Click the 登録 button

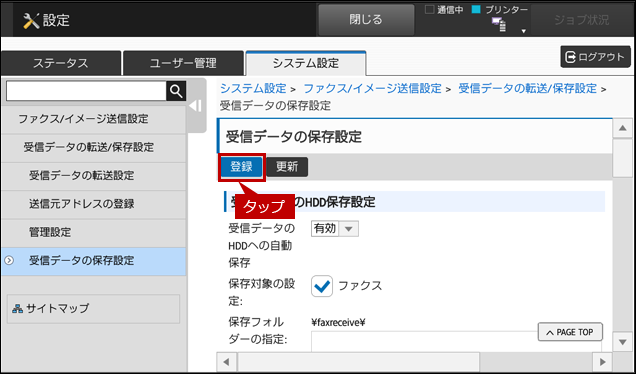click(x=242, y=167)
